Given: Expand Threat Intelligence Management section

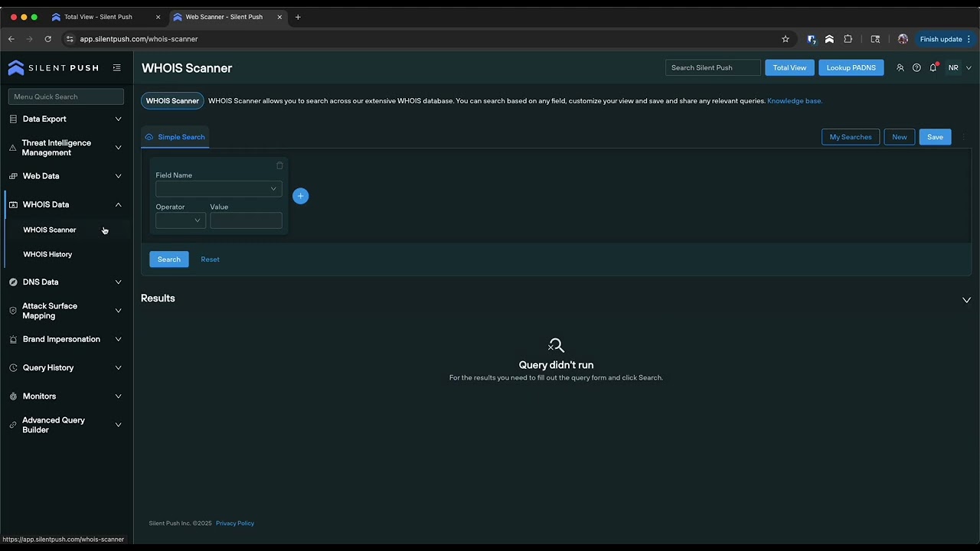Looking at the screenshot, I should pos(67,148).
